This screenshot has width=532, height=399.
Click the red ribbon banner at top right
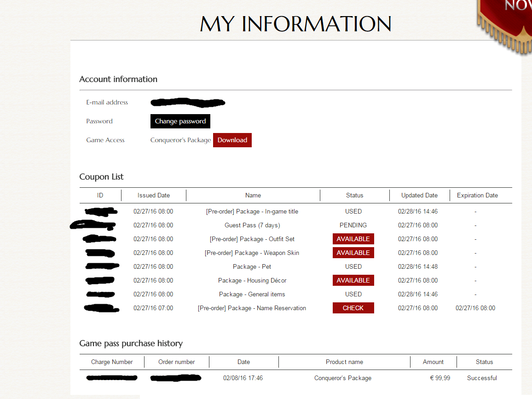click(x=505, y=24)
